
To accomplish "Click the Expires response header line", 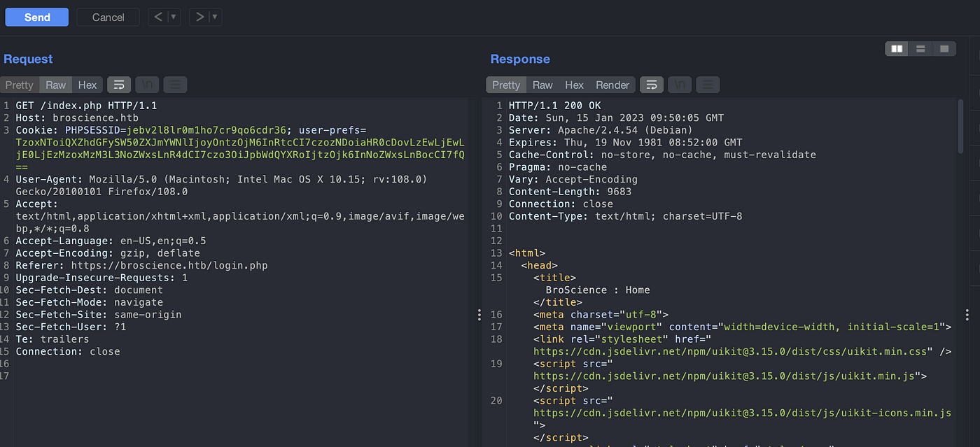I will 625,142.
